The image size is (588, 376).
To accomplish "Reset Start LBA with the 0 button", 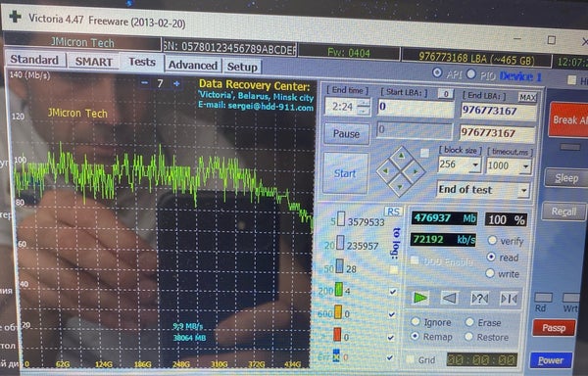I will (446, 94).
